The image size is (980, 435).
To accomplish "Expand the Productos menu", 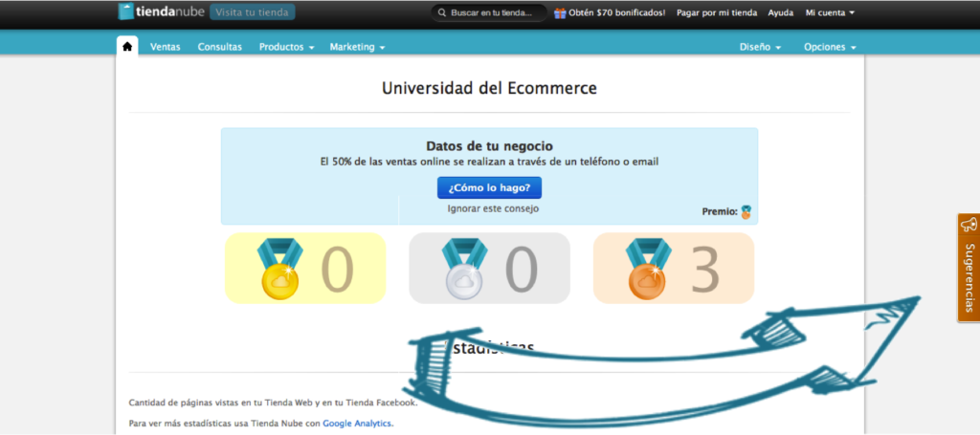I will point(287,47).
